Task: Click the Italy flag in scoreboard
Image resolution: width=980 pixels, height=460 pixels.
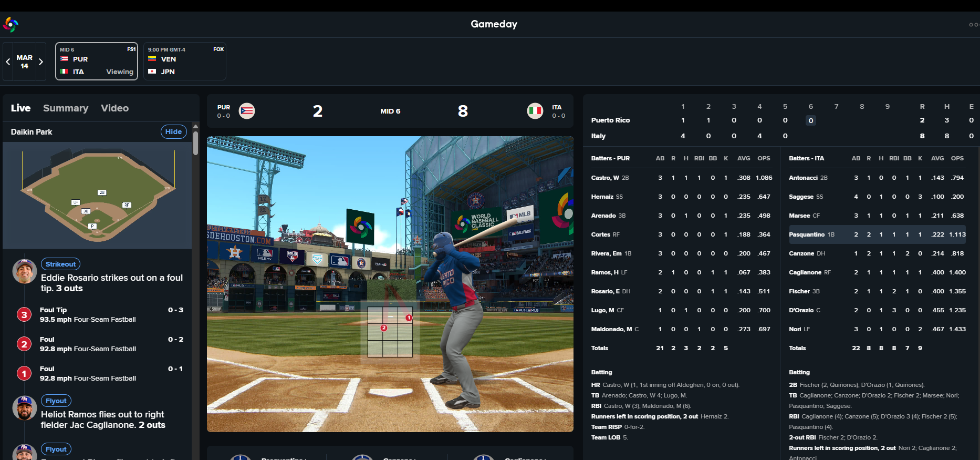Action: point(535,111)
